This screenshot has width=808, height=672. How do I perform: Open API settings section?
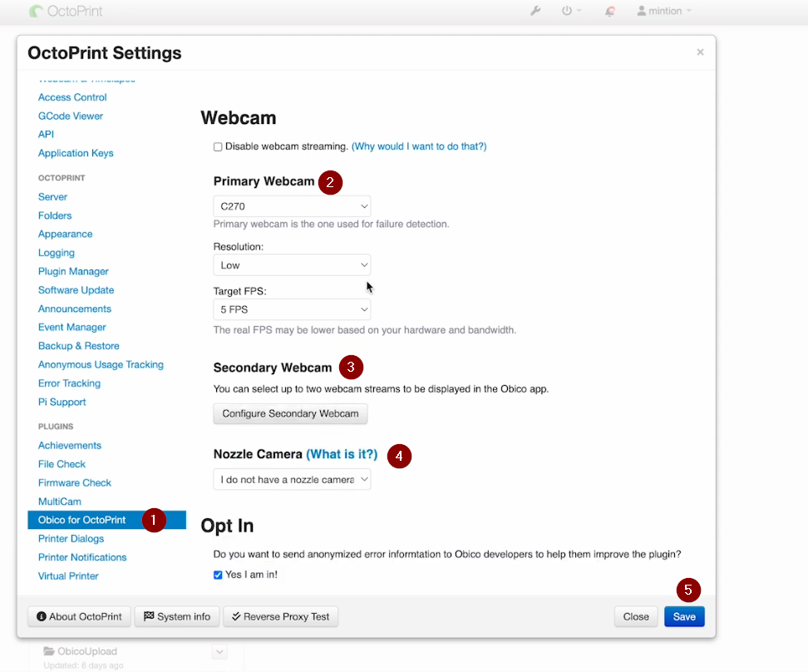click(x=46, y=135)
